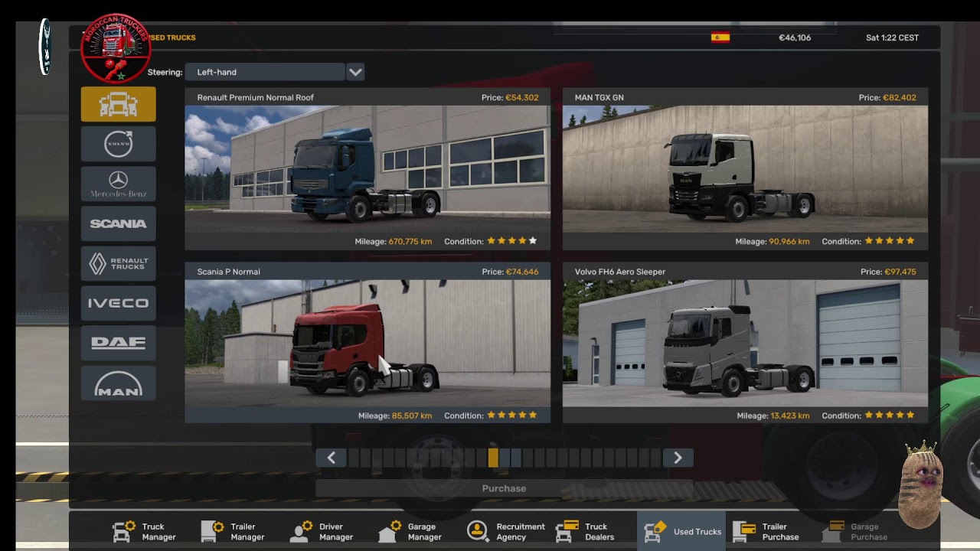Viewport: 980px width, 551px height.
Task: Click price €74,646 of Scania P
Action: click(x=522, y=272)
